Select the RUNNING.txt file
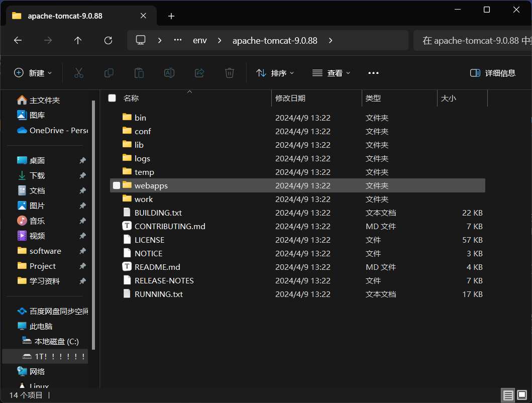Viewport: 532px width, 403px height. click(x=297, y=294)
